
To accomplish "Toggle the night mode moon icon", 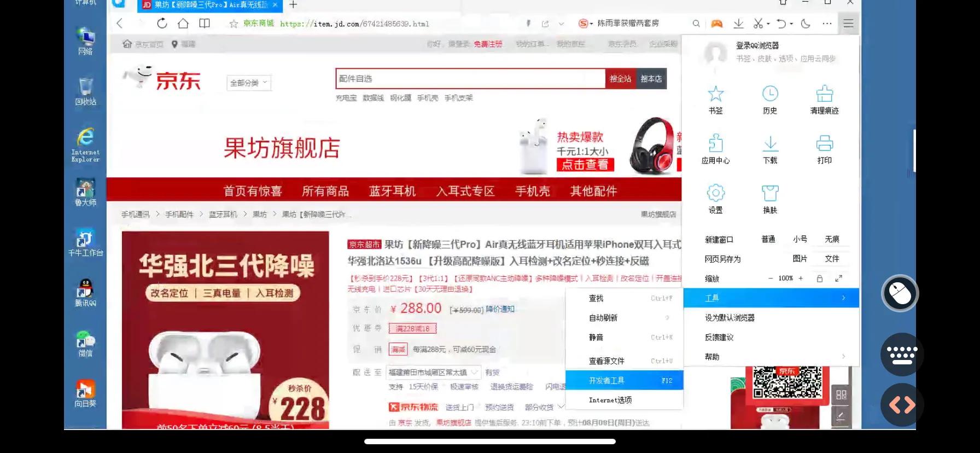I will click(x=806, y=23).
